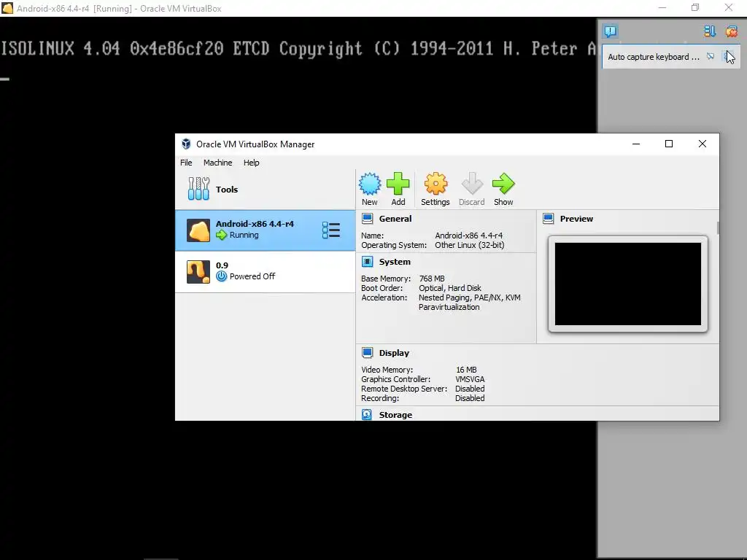Image resolution: width=747 pixels, height=560 pixels.
Task: Click the green Show arrow icon
Action: (x=503, y=184)
